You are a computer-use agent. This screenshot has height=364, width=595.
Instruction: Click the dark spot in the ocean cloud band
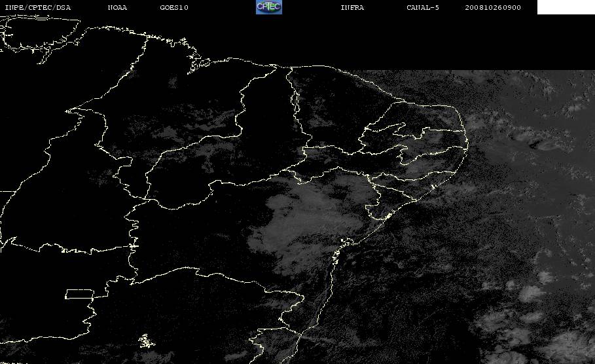[x=535, y=143]
